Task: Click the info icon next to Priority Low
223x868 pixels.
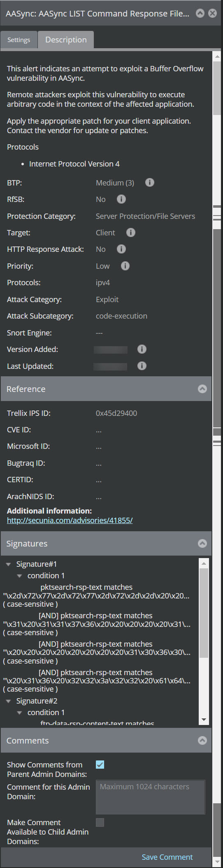Action: [x=125, y=266]
